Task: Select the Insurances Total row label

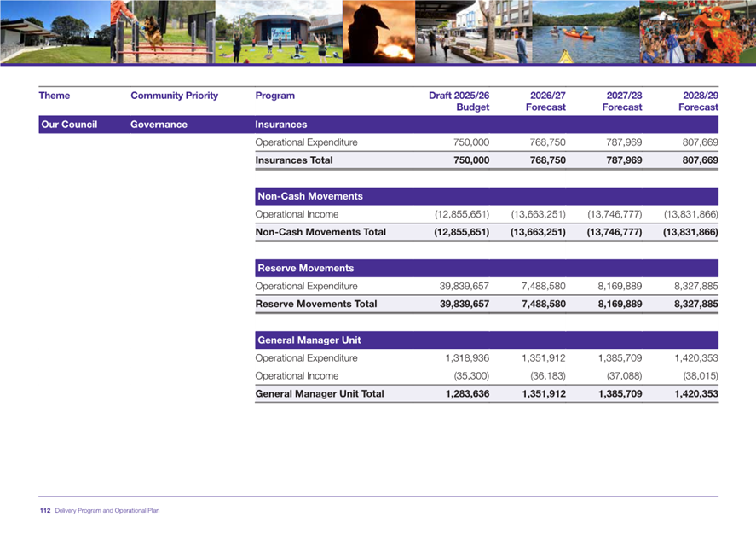Action: click(x=294, y=160)
